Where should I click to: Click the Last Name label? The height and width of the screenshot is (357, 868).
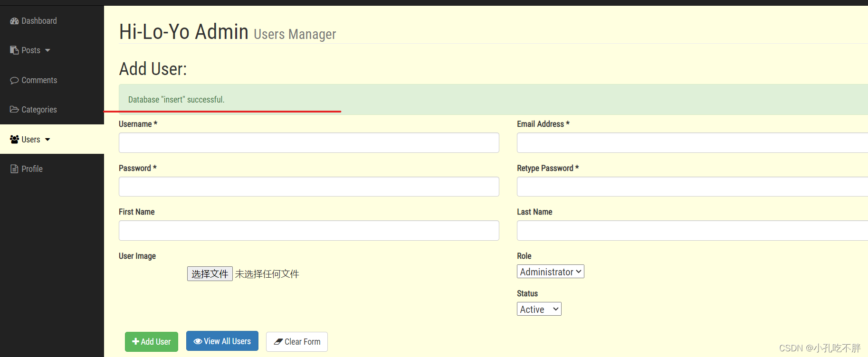coord(534,212)
